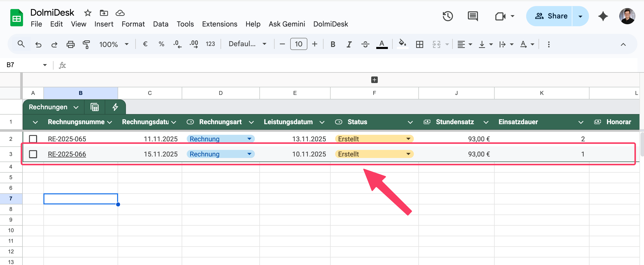Viewport: 644px width, 265px height.
Task: Toggle strikethrough formatting
Action: (x=365, y=44)
